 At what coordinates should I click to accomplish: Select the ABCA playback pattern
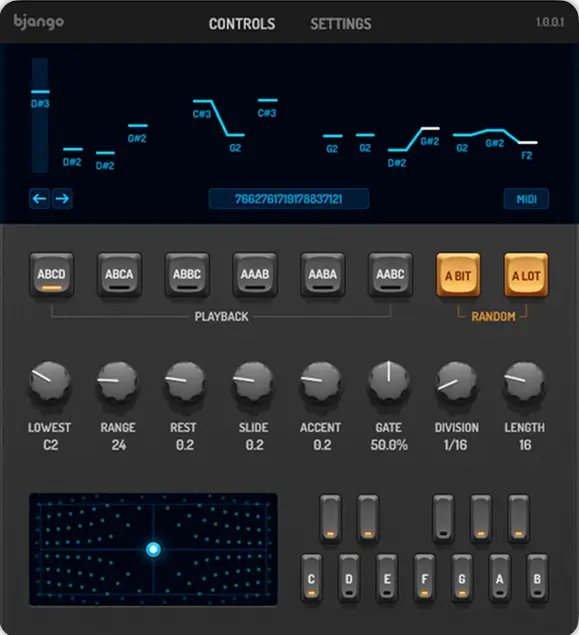pyautogui.click(x=119, y=275)
